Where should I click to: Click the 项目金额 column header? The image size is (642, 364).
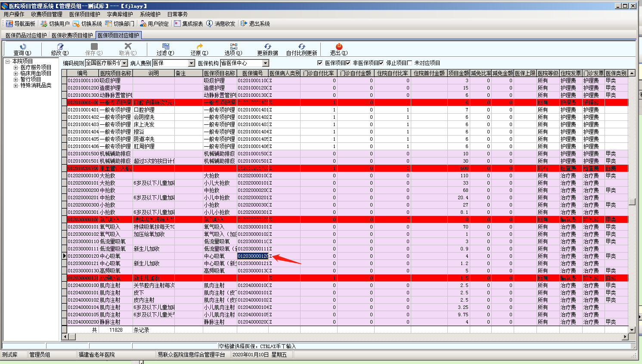[459, 73]
